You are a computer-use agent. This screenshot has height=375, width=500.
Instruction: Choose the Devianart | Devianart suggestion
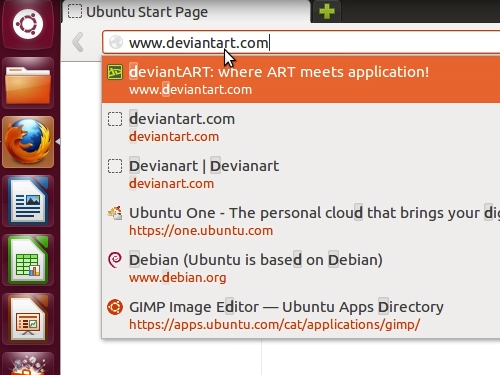[x=204, y=166]
